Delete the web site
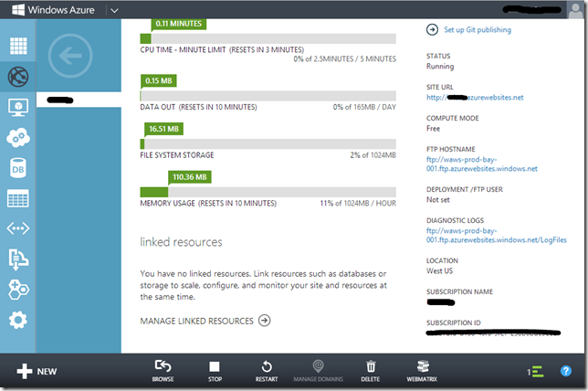 (x=371, y=371)
